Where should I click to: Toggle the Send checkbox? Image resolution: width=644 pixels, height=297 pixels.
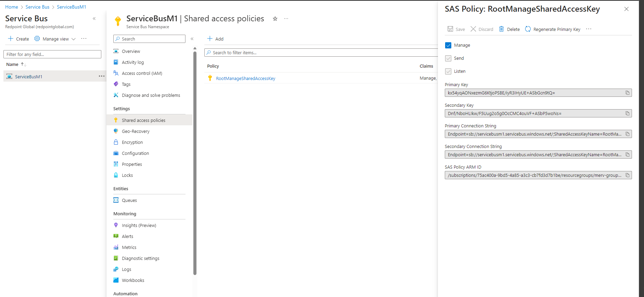click(448, 58)
